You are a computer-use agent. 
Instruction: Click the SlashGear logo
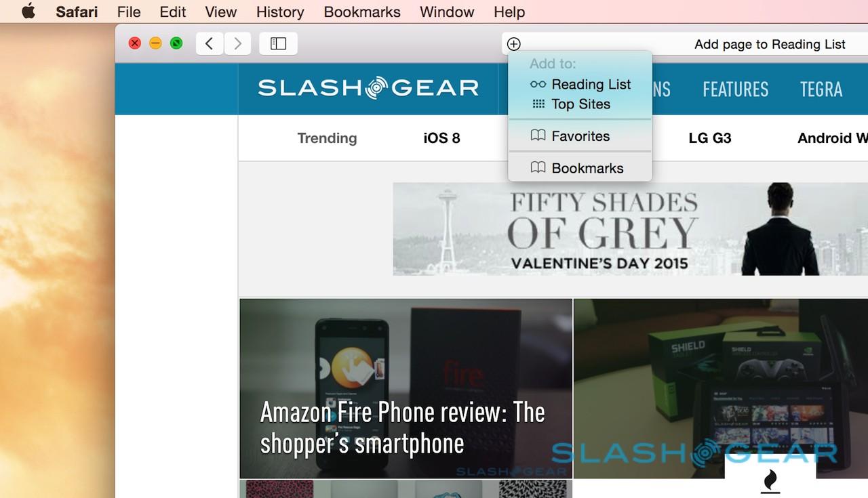pos(368,88)
